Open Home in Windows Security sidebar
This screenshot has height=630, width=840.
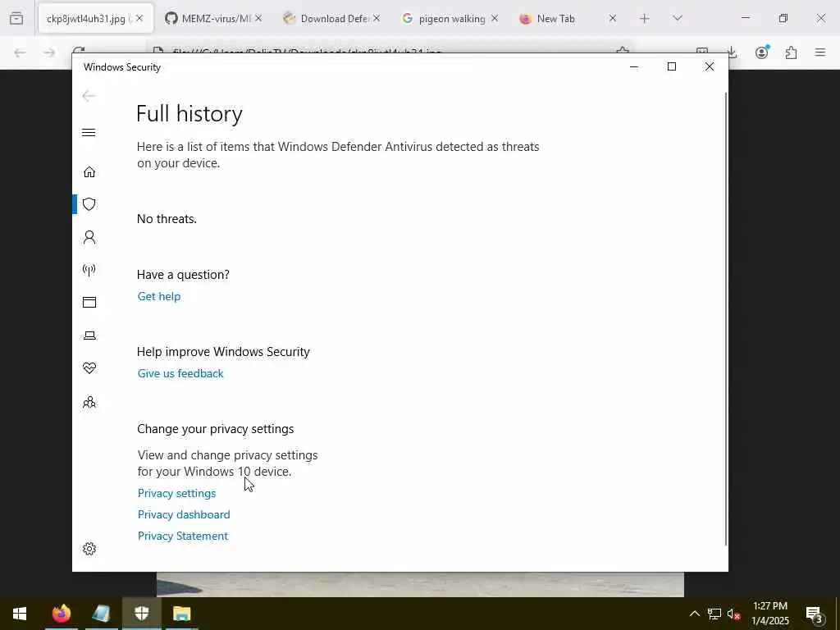pos(89,171)
